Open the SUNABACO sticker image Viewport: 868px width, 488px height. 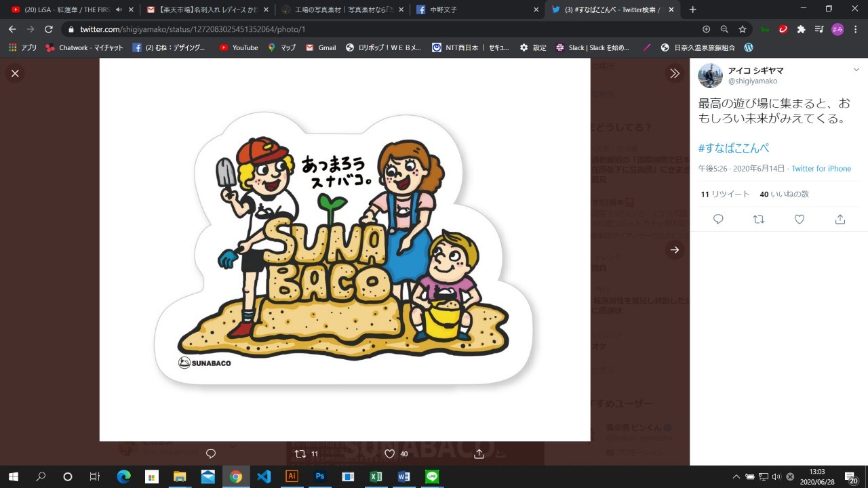344,249
